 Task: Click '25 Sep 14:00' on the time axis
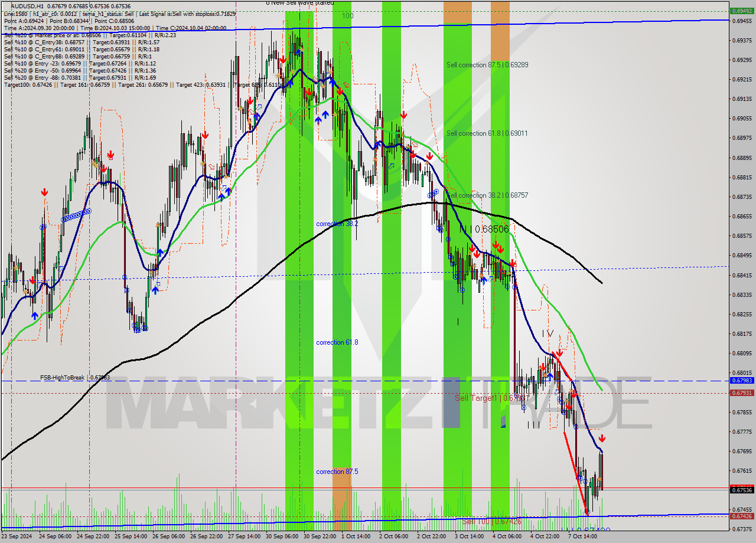click(132, 537)
